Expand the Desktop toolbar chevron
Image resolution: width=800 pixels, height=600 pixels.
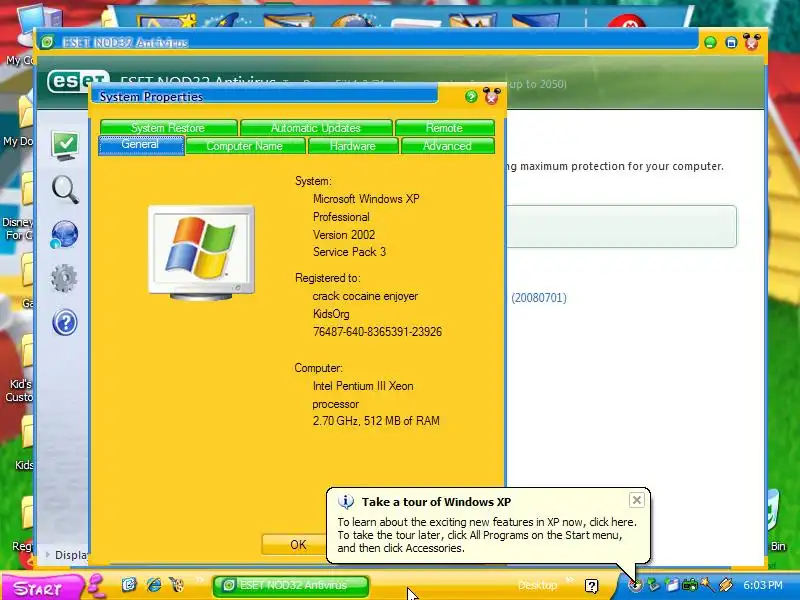pos(570,580)
